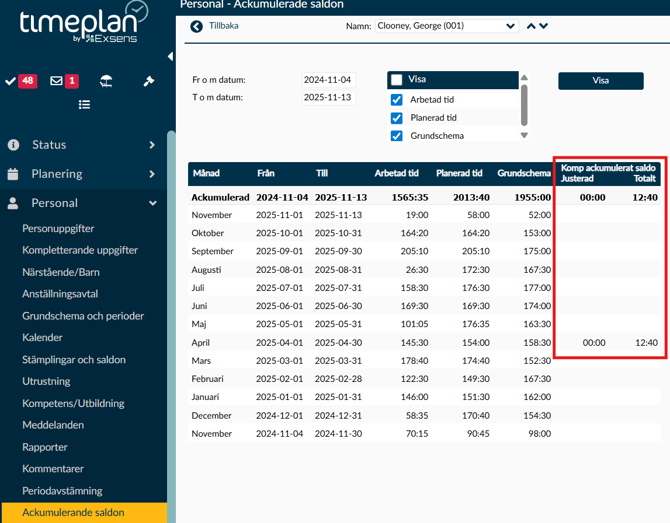
Task: Open the checkmark tasks icon with 48 badge
Action: 12,81
